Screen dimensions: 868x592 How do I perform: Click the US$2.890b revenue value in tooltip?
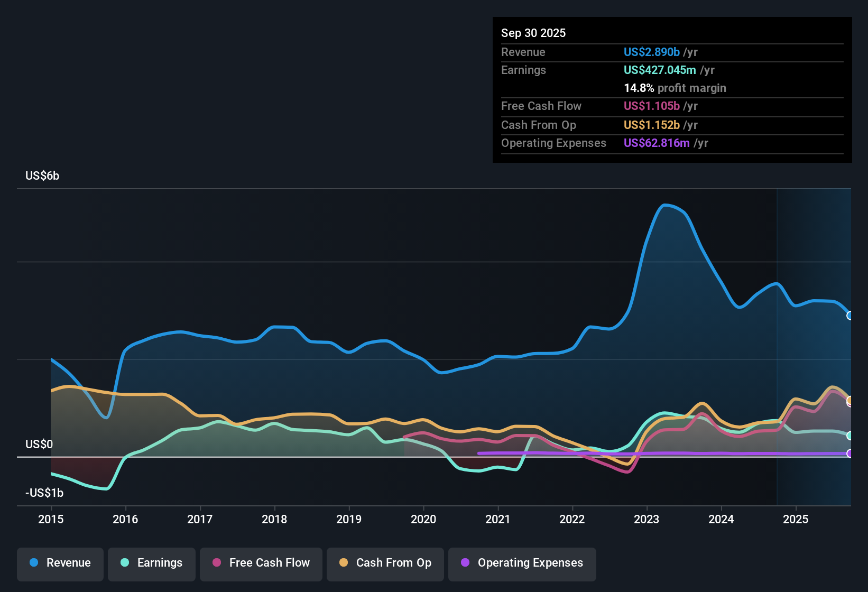pyautogui.click(x=651, y=52)
